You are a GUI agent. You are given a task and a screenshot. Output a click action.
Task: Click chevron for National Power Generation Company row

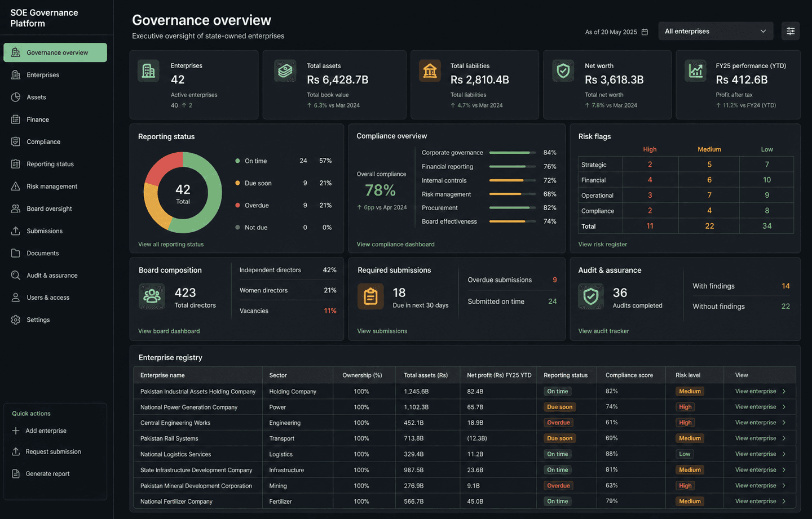coord(784,407)
